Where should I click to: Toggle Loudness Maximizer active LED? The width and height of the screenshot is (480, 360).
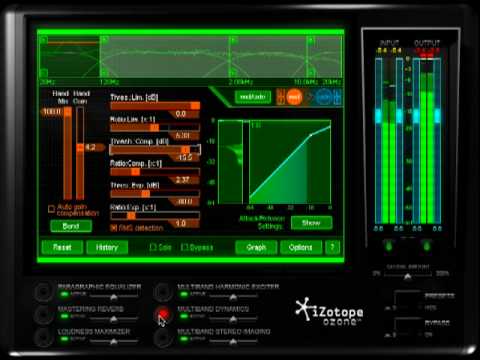pos(64,339)
